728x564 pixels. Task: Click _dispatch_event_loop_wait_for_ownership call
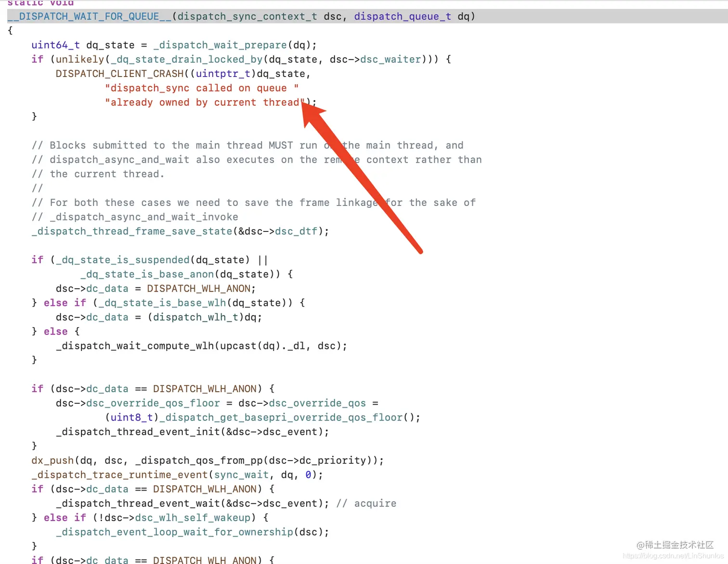[x=174, y=532]
